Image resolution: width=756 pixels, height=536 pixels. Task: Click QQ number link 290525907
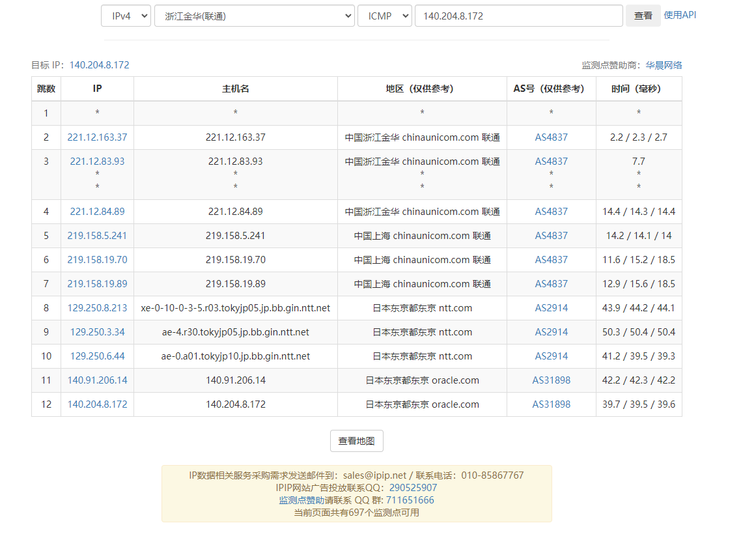coord(413,488)
